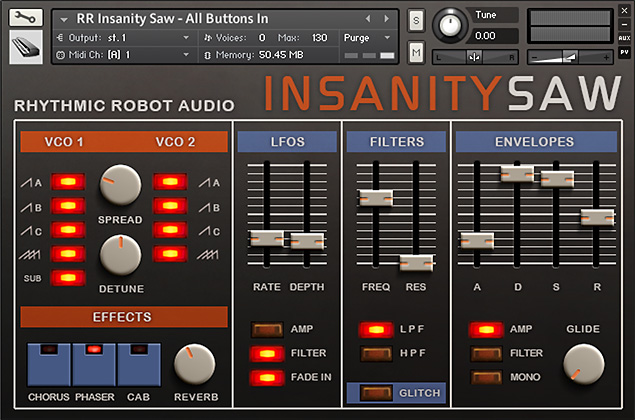
Task: Click the LFO RATE slider handle
Action: click(266, 239)
